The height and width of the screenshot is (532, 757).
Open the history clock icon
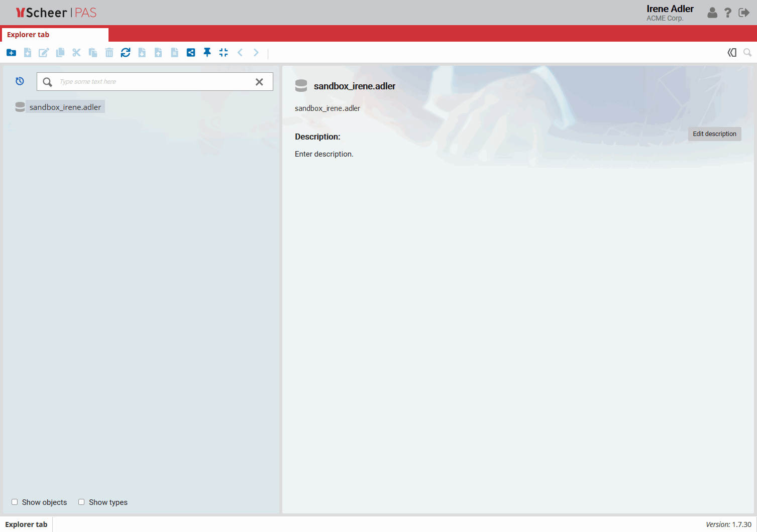pyautogui.click(x=20, y=81)
